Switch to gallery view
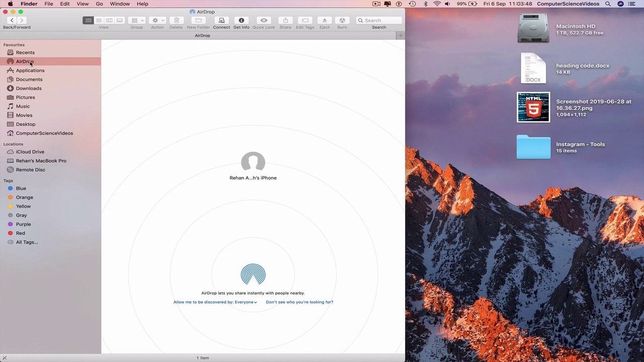The width and height of the screenshot is (644, 362). pyautogui.click(x=119, y=20)
